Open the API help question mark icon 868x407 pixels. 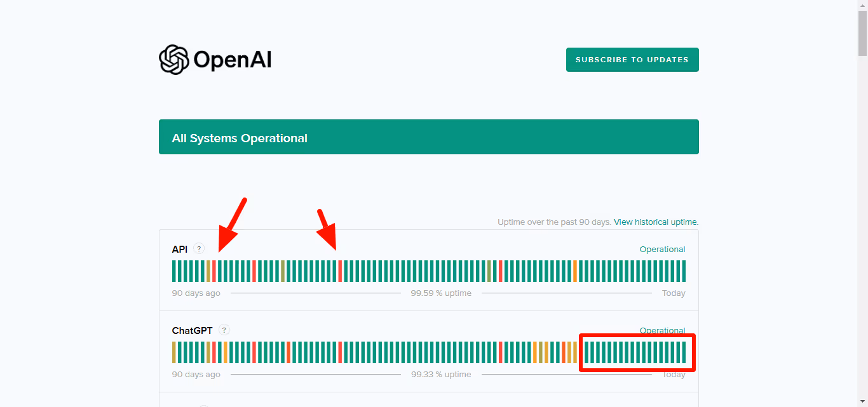[x=199, y=249]
